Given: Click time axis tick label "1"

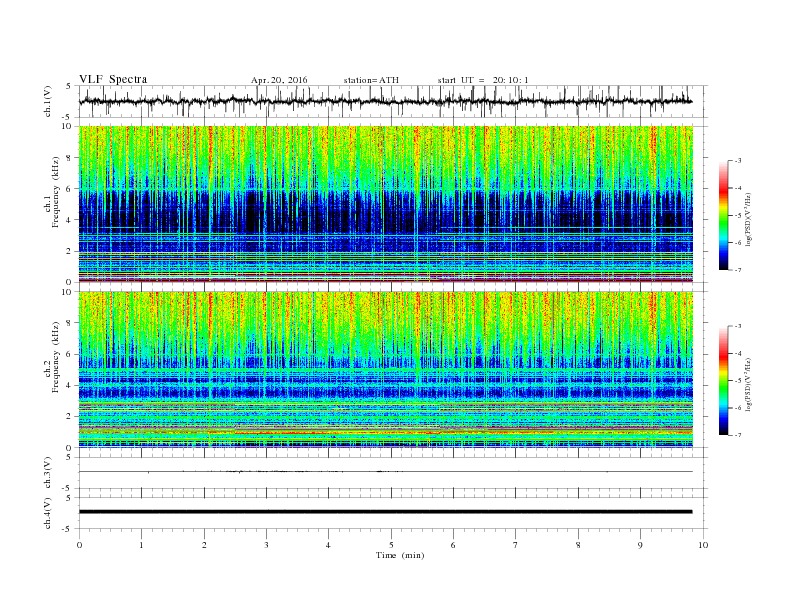Looking at the screenshot, I should (x=141, y=545).
